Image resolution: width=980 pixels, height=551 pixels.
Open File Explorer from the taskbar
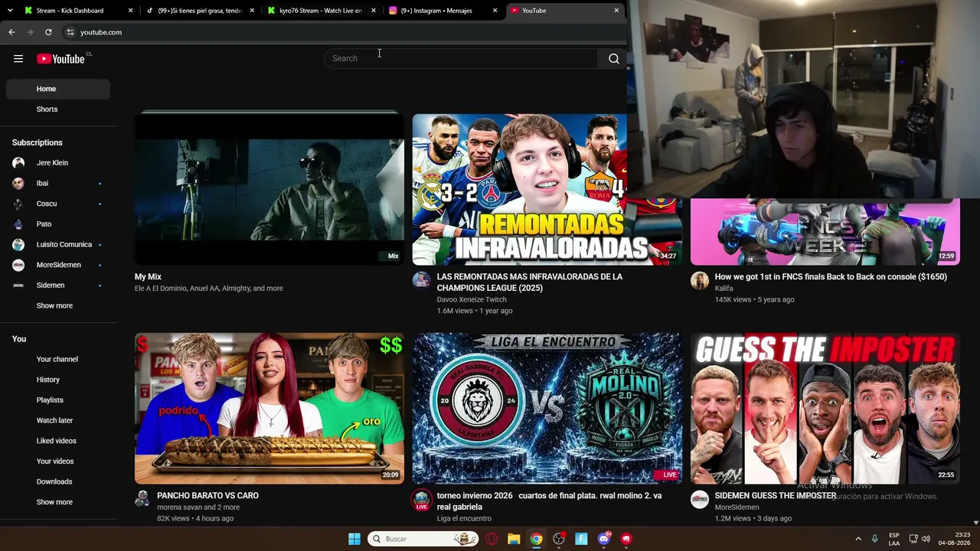tap(514, 539)
